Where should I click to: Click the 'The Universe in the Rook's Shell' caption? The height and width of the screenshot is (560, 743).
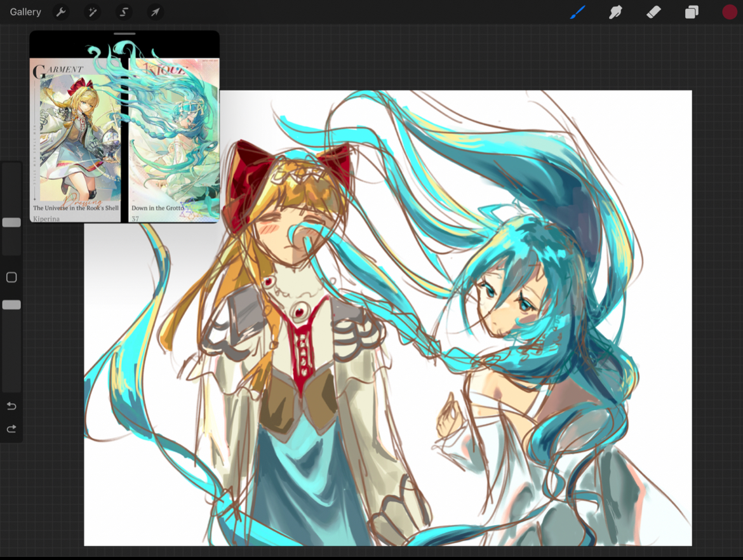click(x=76, y=208)
